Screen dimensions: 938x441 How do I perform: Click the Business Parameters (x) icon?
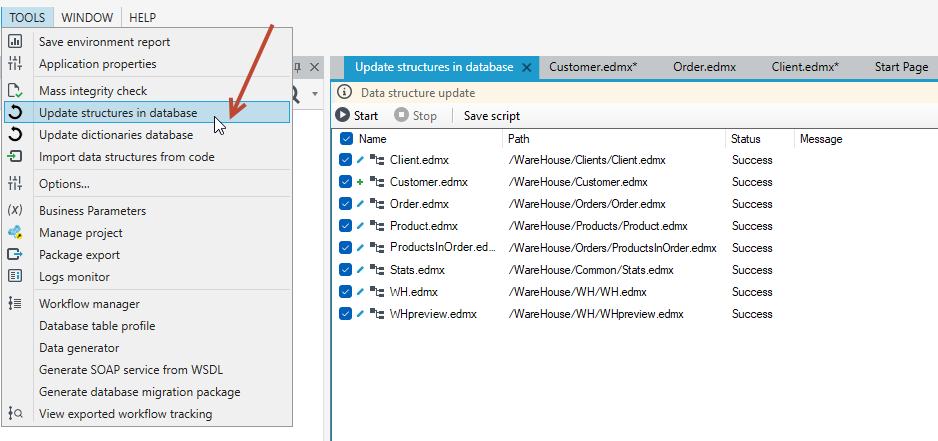pos(15,211)
